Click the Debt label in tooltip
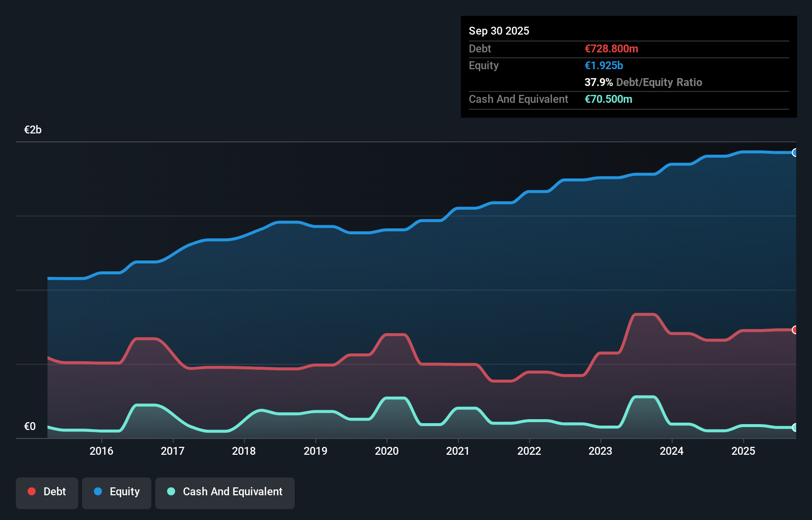 (x=480, y=48)
